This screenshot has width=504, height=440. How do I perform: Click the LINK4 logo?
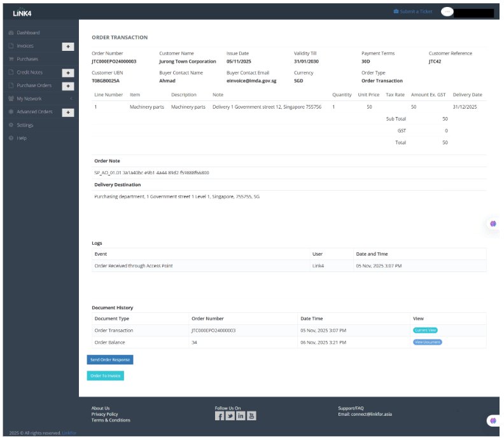(23, 11)
